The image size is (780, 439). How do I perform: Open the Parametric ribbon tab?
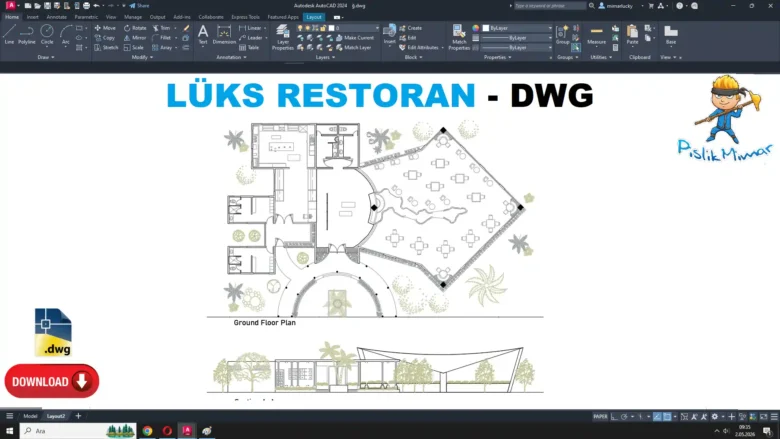86,17
